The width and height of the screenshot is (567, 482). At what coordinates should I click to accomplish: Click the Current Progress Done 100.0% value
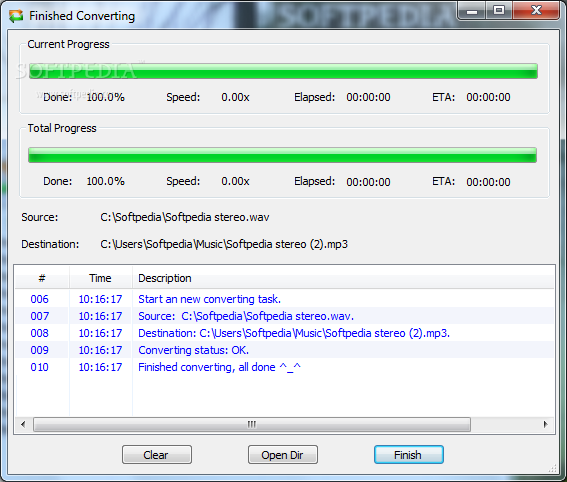(x=106, y=97)
